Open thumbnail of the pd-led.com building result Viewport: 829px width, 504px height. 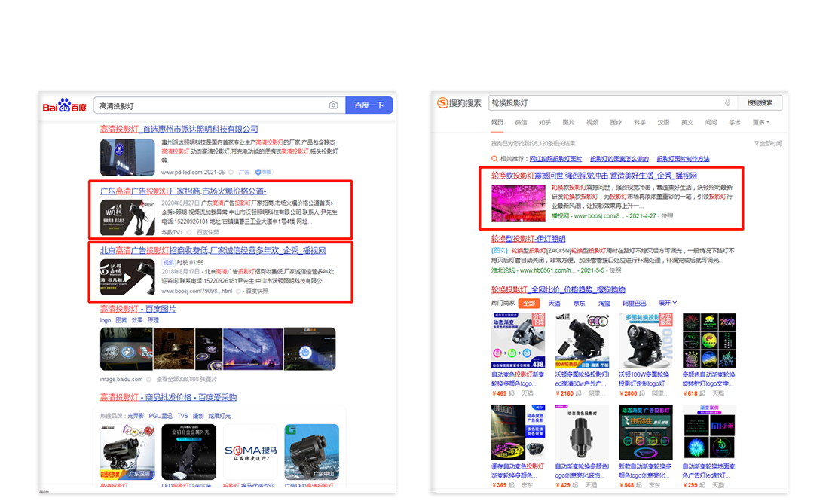click(x=127, y=157)
